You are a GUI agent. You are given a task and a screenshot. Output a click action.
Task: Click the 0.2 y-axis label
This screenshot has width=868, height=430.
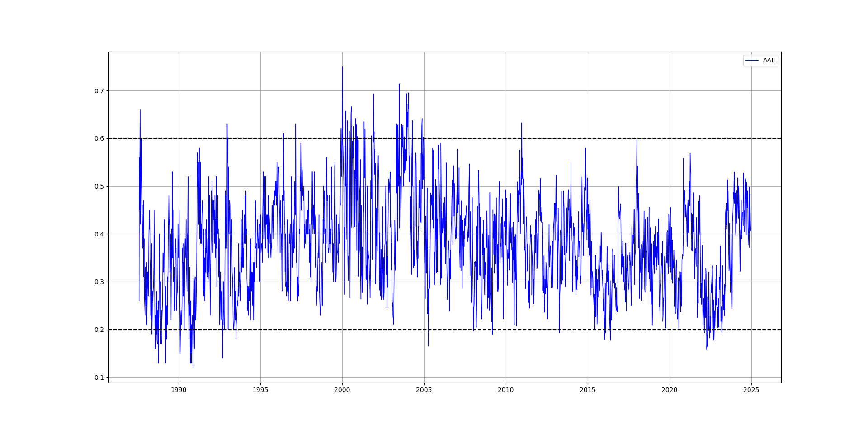pos(99,330)
